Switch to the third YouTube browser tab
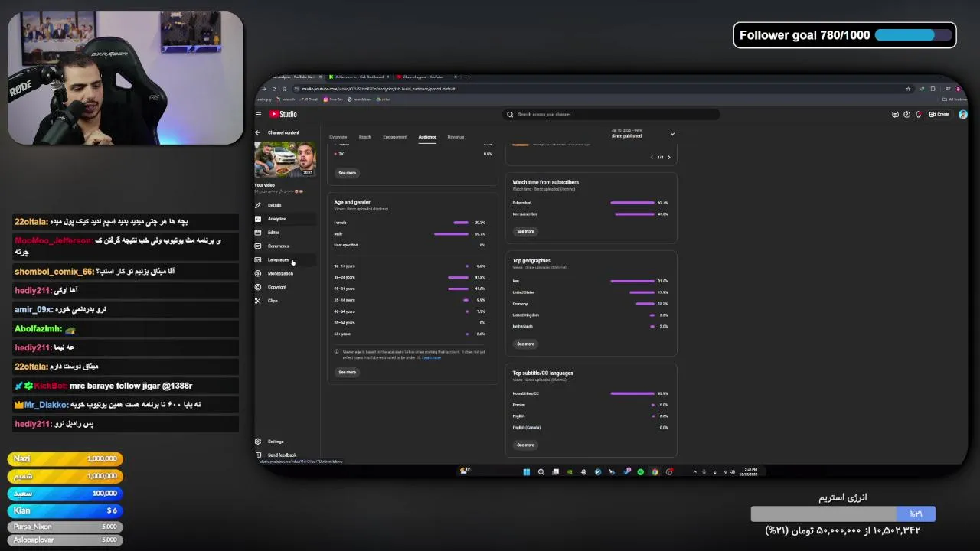 pos(426,77)
